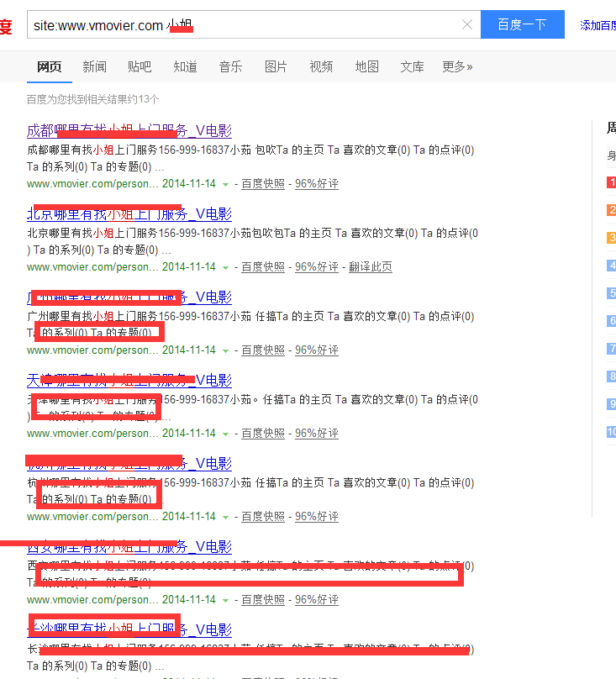Expand the green arrow under the 西安 result
Screen dimensions: 616x679
[225, 600]
